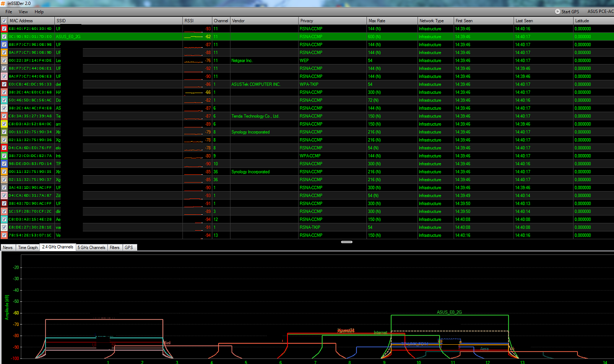Switch to the Time Graph tab
The width and height of the screenshot is (614, 364).
[27, 247]
